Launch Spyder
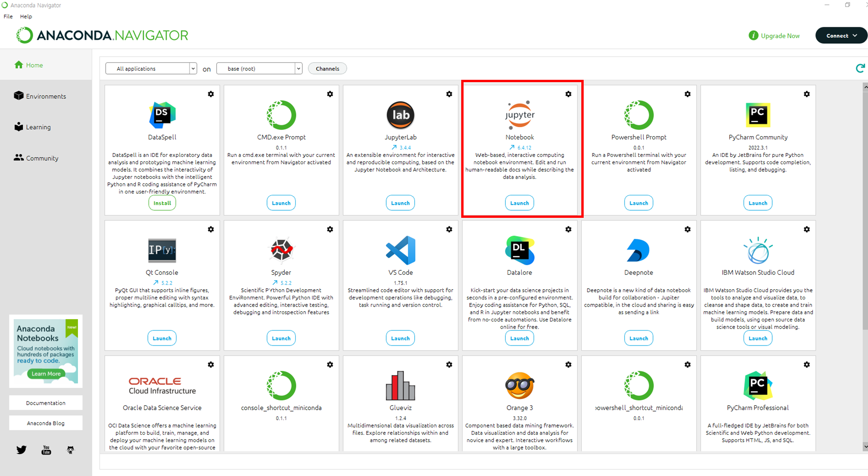868x476 pixels. (281, 338)
